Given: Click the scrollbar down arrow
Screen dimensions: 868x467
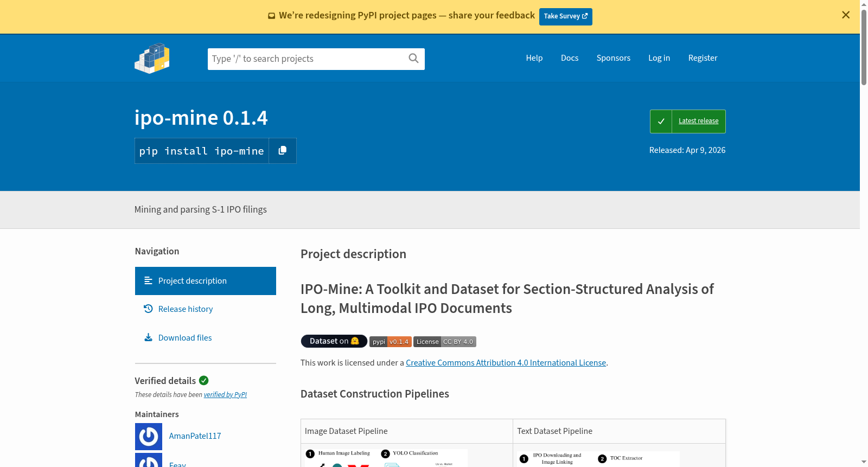Looking at the screenshot, I should point(864,462).
